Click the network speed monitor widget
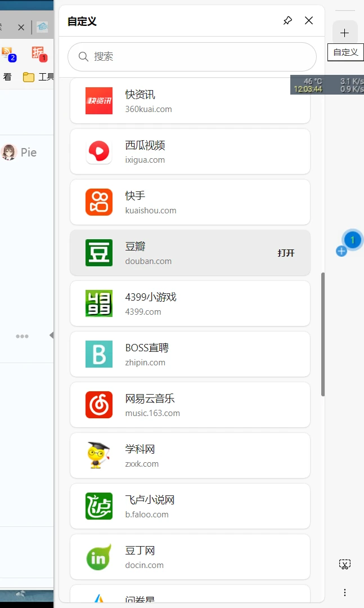This screenshot has width=364, height=608. pos(327,85)
